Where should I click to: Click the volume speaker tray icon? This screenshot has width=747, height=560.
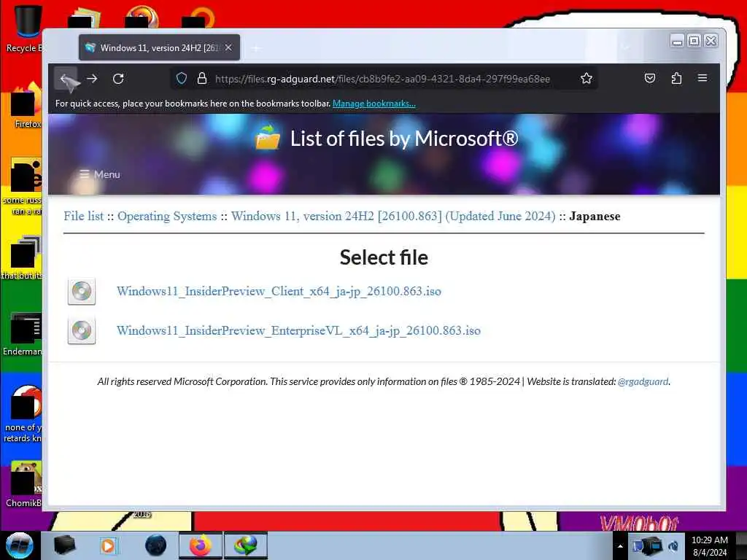point(673,546)
